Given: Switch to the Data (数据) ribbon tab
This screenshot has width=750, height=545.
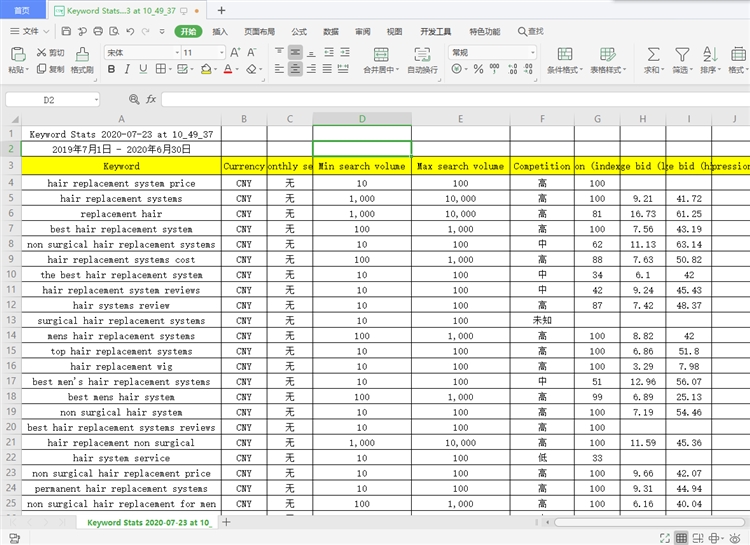Looking at the screenshot, I should [x=331, y=31].
